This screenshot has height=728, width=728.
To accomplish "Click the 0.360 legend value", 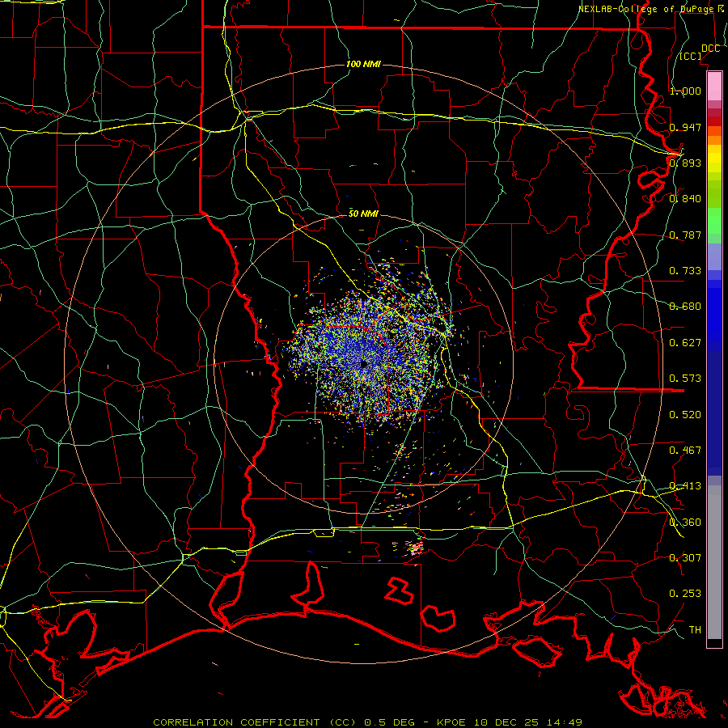I will (x=685, y=522).
